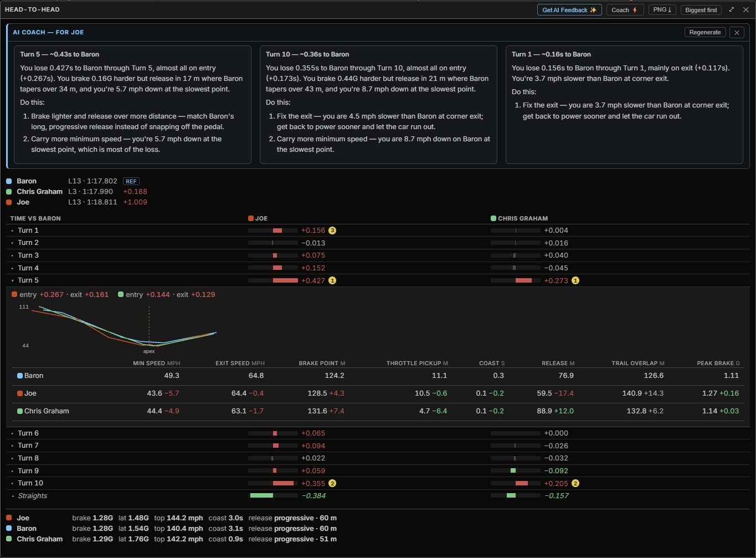Click the Regenerate button
This screenshot has height=558, width=756.
coord(705,32)
